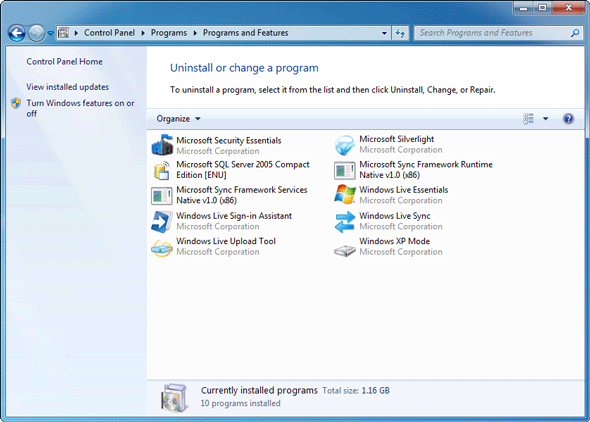Click Currently installed programs text
Image resolution: width=590 pixels, height=422 pixels.
259,390
